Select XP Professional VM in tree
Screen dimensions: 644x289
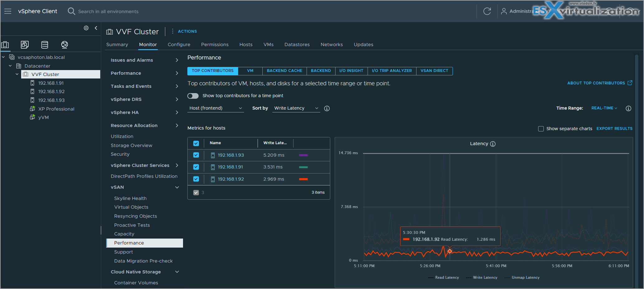[56, 109]
